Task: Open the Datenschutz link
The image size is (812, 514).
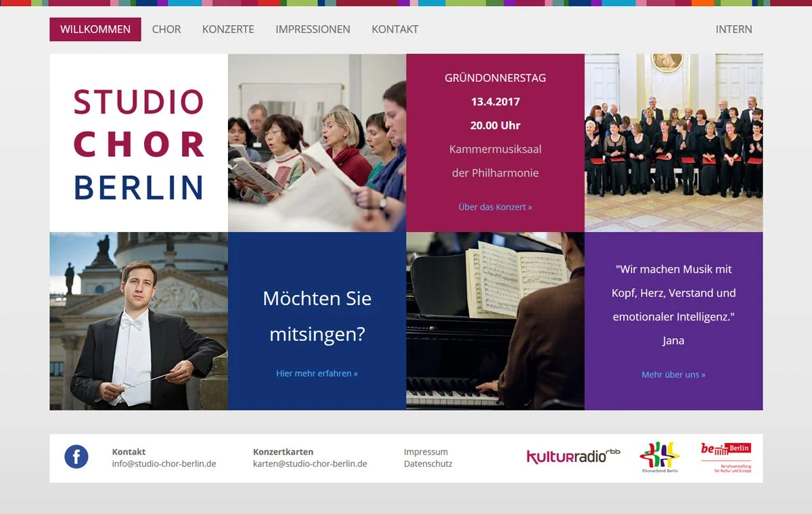Action: (428, 464)
